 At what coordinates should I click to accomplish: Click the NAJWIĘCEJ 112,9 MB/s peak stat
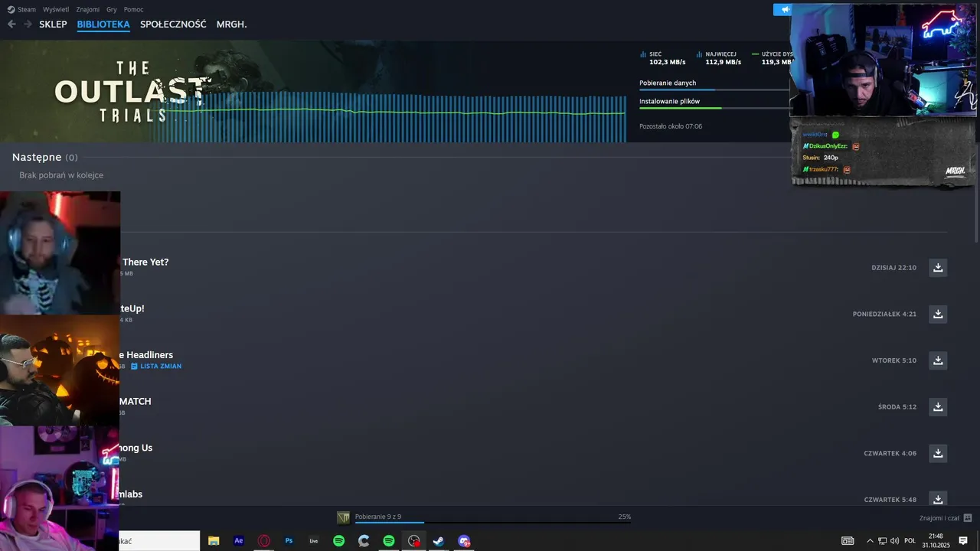click(719, 58)
